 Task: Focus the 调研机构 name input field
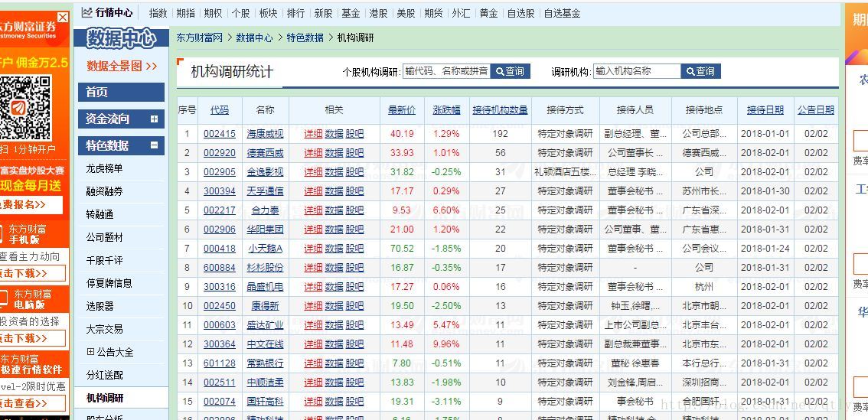pyautogui.click(x=637, y=71)
